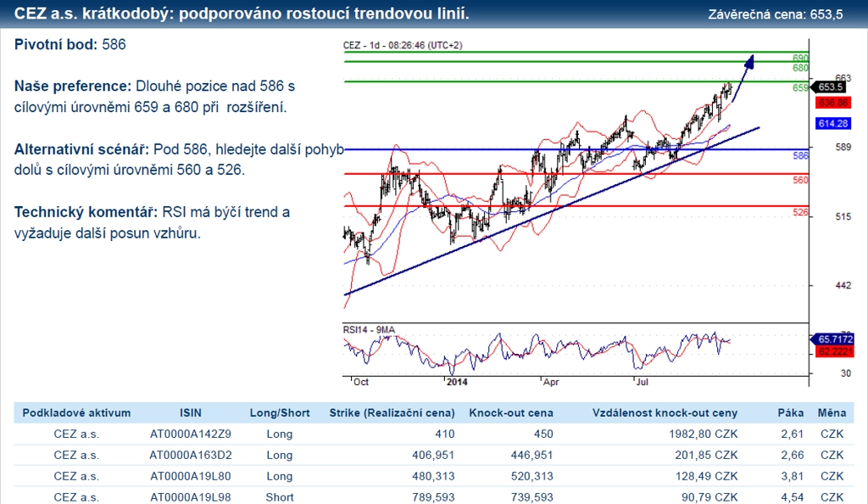
Task: Select ISIN cell "AT0000A19L80"
Action: point(191,476)
